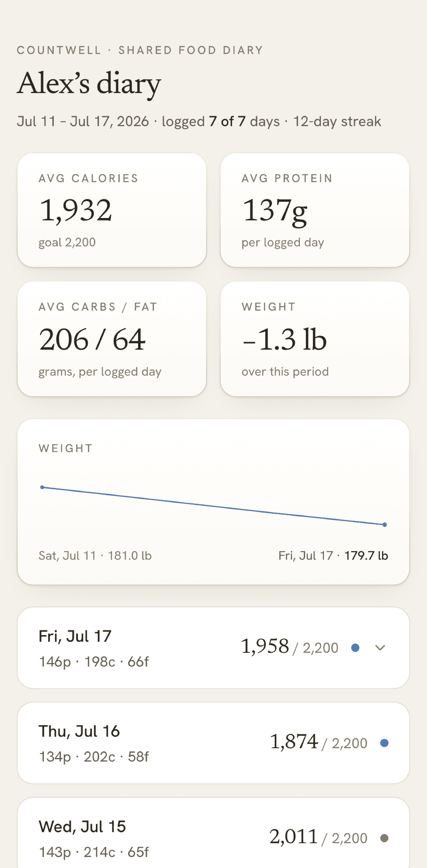This screenshot has width=427, height=868.
Task: Click the weight trend line chart
Action: click(x=213, y=506)
